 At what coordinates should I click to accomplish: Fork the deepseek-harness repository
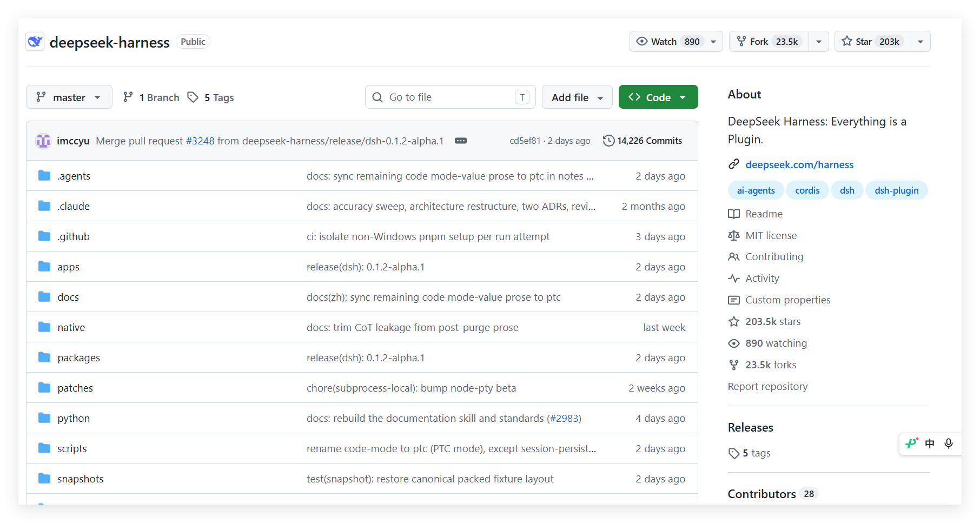[x=769, y=42]
